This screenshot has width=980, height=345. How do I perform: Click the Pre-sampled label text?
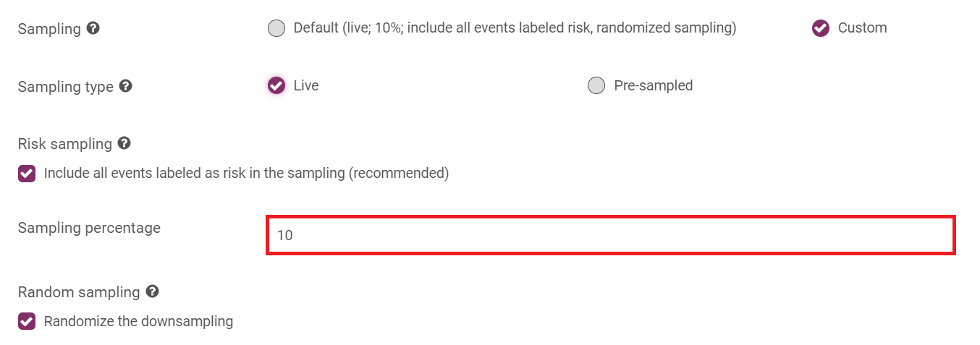pyautogui.click(x=654, y=85)
